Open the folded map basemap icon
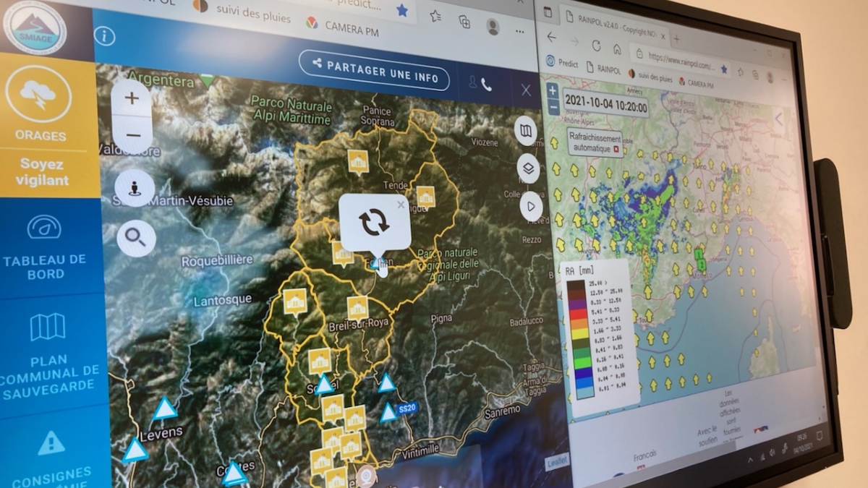This screenshot has width=868, height=488. (525, 132)
